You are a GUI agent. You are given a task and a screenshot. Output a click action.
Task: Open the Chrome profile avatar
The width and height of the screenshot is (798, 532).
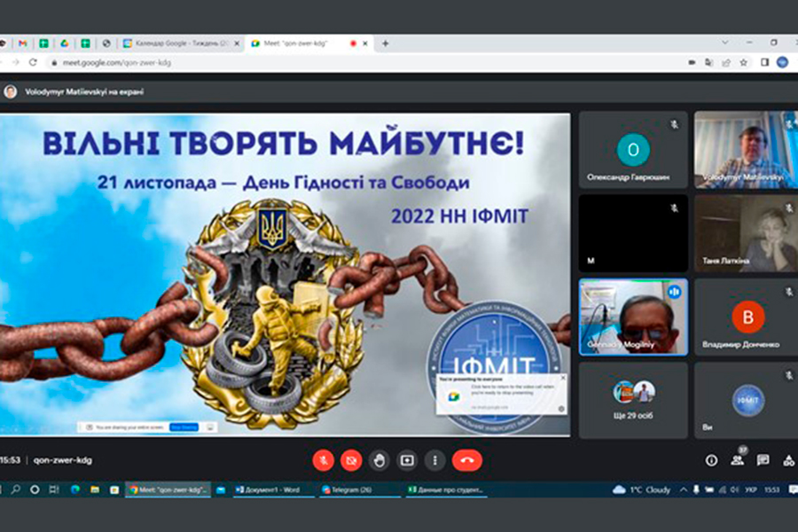782,63
